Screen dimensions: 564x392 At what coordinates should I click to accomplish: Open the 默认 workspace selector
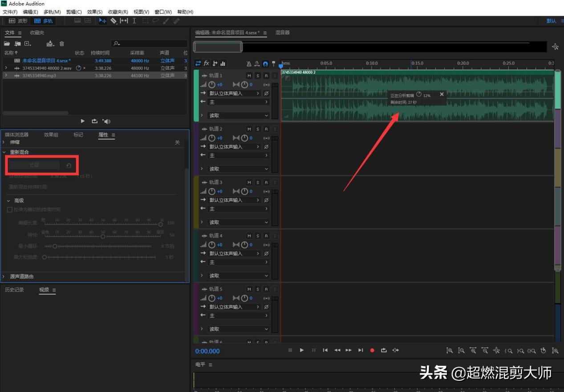pyautogui.click(x=551, y=21)
